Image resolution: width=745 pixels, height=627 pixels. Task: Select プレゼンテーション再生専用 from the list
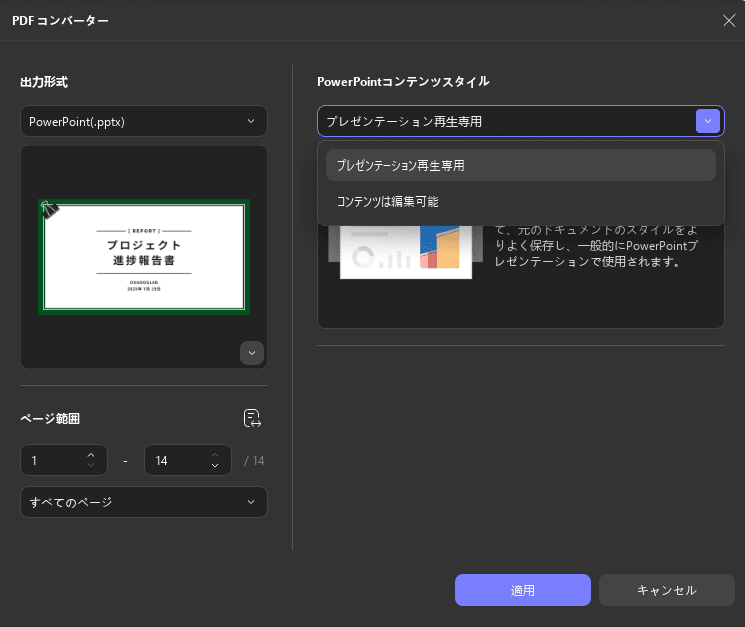(x=520, y=166)
